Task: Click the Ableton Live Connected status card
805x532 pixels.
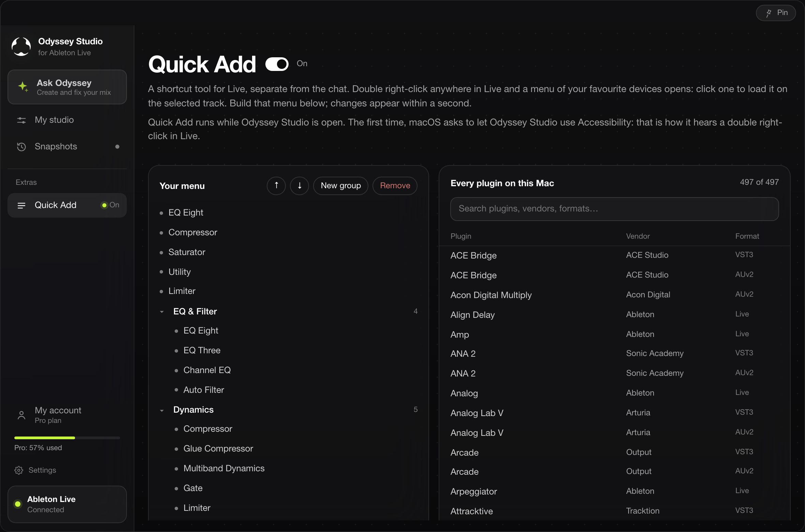Action: coord(67,504)
